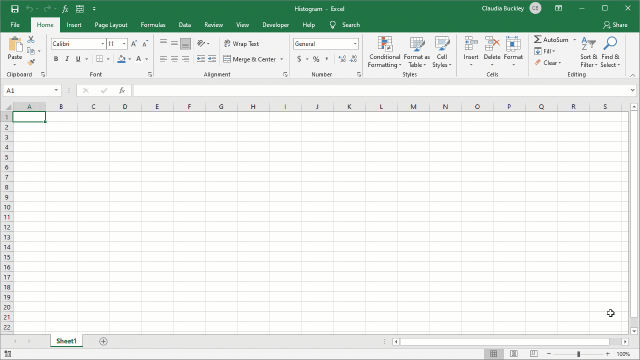
Task: Open the Font name Calibri dropdown
Action: click(x=102, y=44)
